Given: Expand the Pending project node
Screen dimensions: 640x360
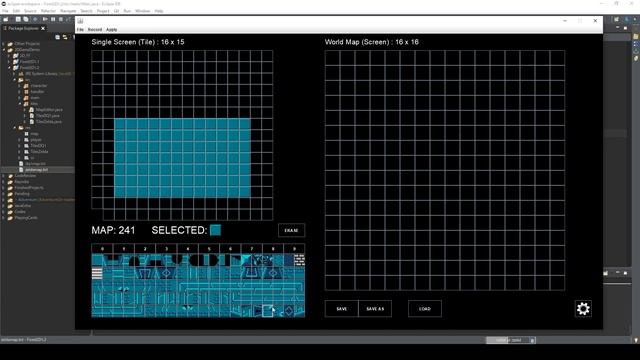Looking at the screenshot, I should 4,193.
